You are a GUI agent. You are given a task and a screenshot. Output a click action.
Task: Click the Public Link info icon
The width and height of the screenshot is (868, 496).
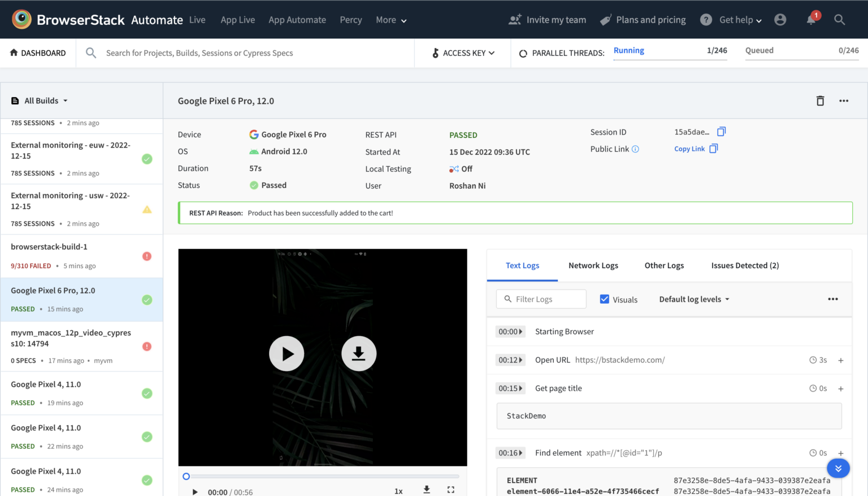pos(636,149)
